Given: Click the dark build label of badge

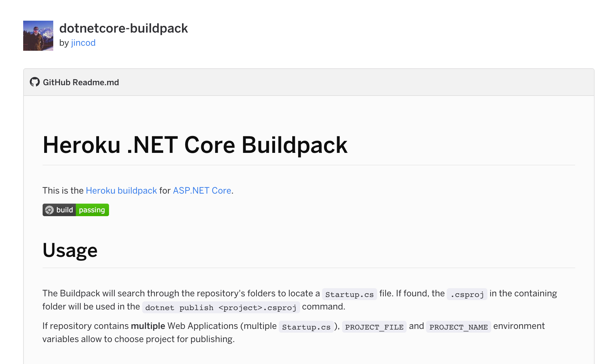Looking at the screenshot, I should 65,210.
